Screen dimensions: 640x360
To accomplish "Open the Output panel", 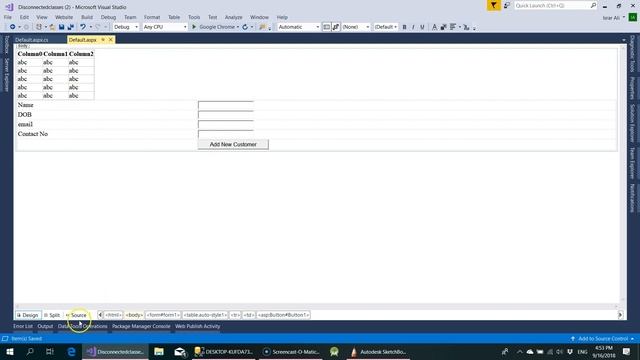I will [x=45, y=326].
